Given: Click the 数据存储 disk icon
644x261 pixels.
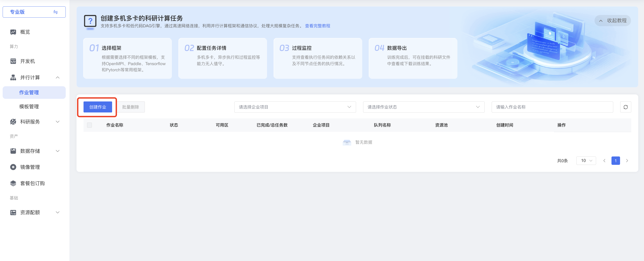Looking at the screenshot, I should coord(13,151).
